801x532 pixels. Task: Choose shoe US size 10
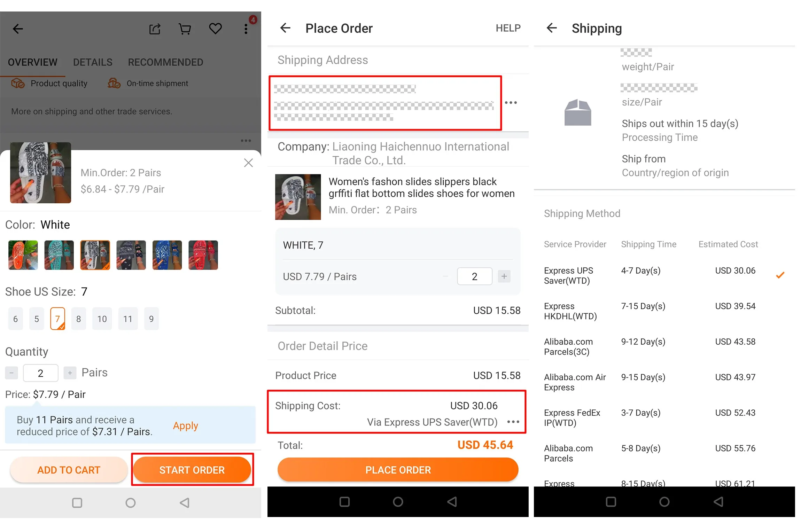click(102, 319)
